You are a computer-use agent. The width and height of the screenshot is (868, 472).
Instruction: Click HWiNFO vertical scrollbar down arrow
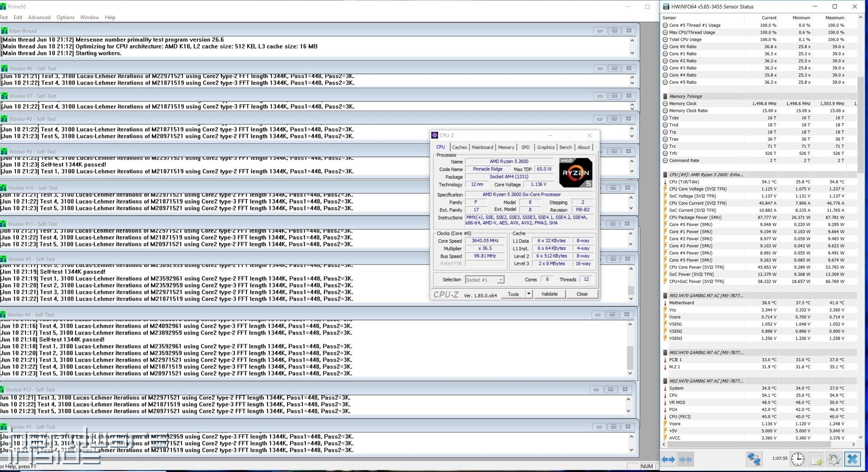click(x=861, y=437)
